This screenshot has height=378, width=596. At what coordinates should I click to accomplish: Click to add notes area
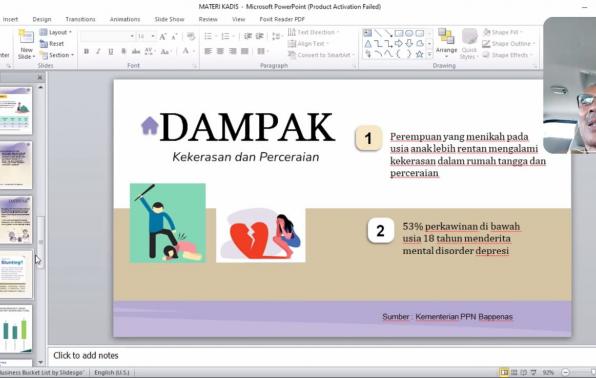click(322, 356)
